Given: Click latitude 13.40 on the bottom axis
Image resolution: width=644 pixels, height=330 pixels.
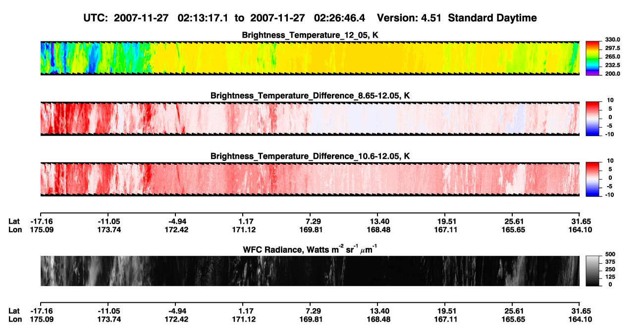Looking at the screenshot, I should point(378,311).
